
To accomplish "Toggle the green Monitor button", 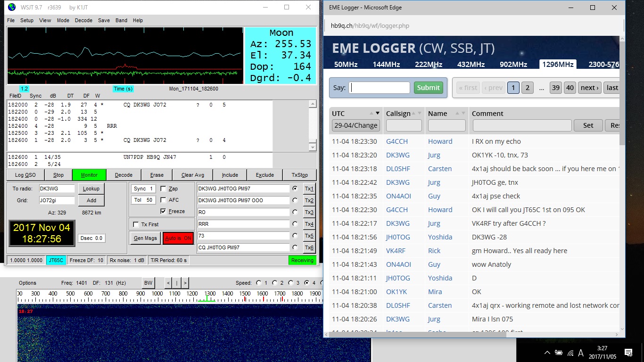I will pyautogui.click(x=89, y=175).
